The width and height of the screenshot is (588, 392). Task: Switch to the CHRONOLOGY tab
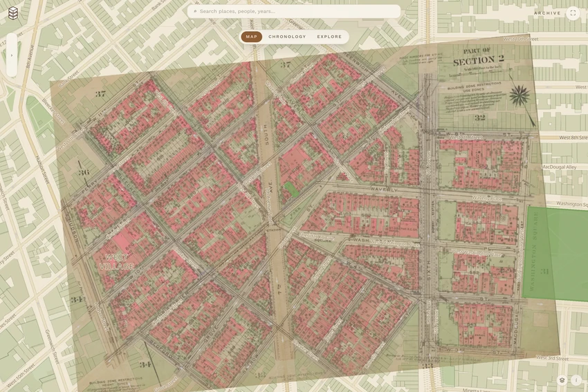(287, 37)
